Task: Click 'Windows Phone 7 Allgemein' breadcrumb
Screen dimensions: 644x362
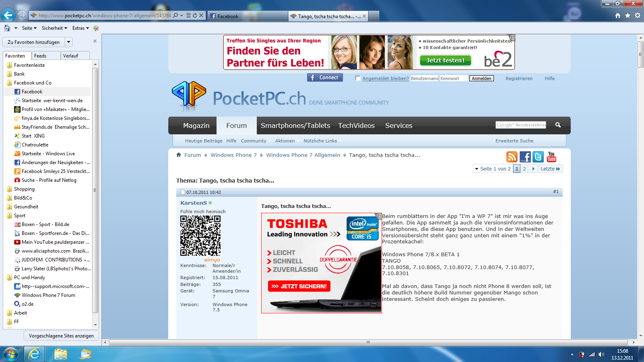Action: point(303,155)
